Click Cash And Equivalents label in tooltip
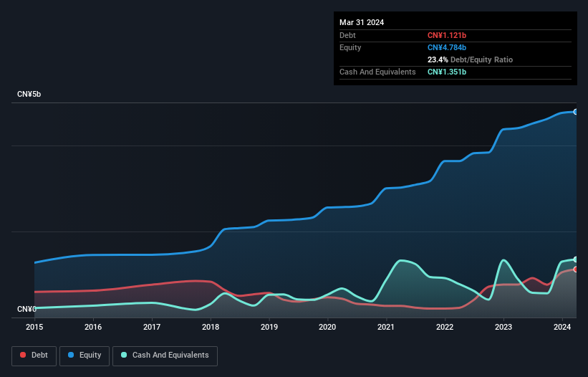 coord(377,72)
